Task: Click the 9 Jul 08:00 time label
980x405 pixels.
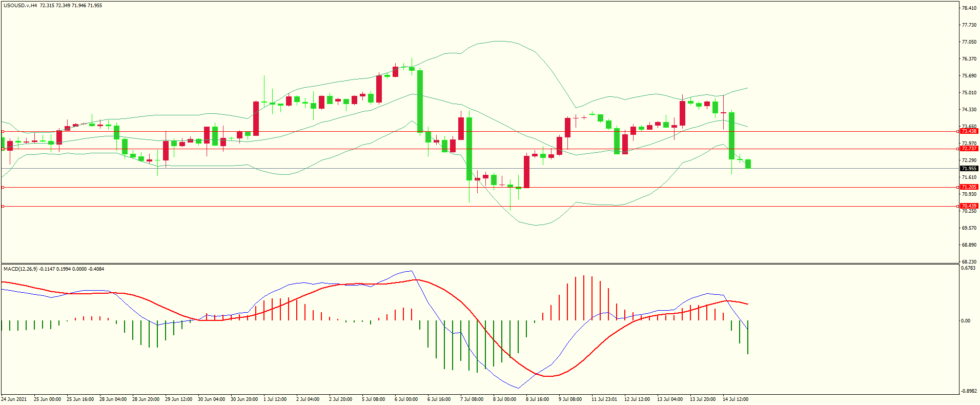Action: click(570, 399)
